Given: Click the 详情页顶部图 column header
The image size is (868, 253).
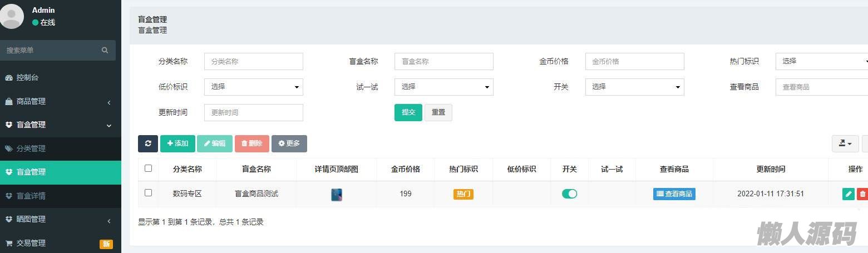Looking at the screenshot, I should click(x=337, y=169).
